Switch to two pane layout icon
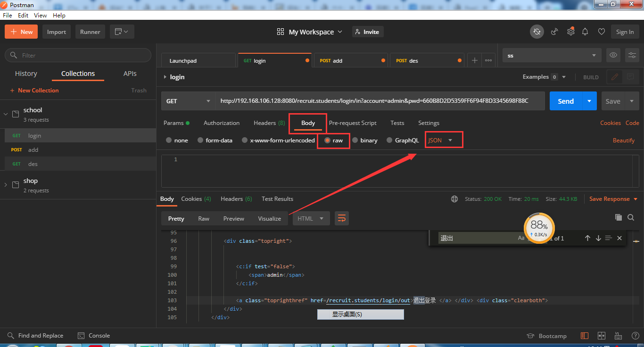 point(602,336)
